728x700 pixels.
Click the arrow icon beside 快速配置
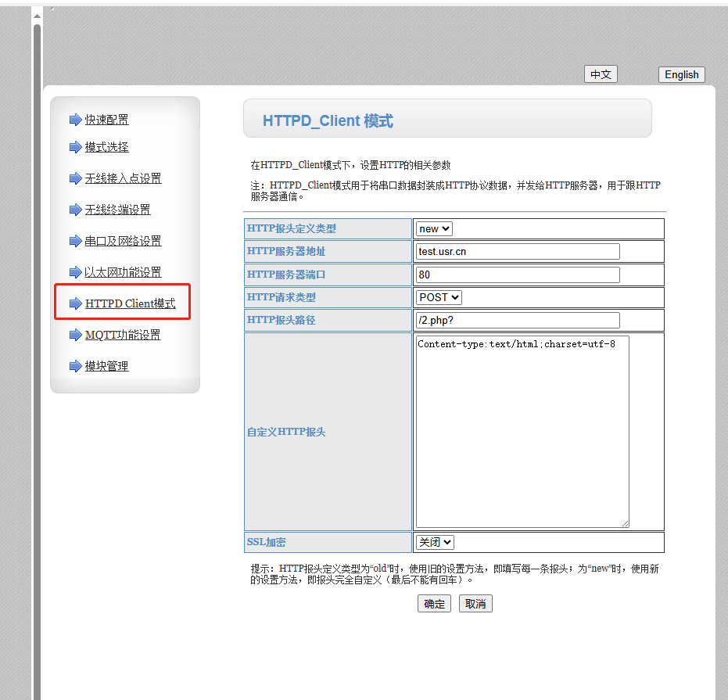click(x=75, y=120)
